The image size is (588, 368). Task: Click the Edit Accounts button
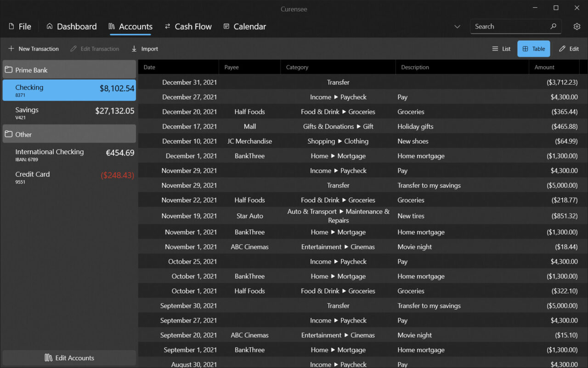[69, 358]
